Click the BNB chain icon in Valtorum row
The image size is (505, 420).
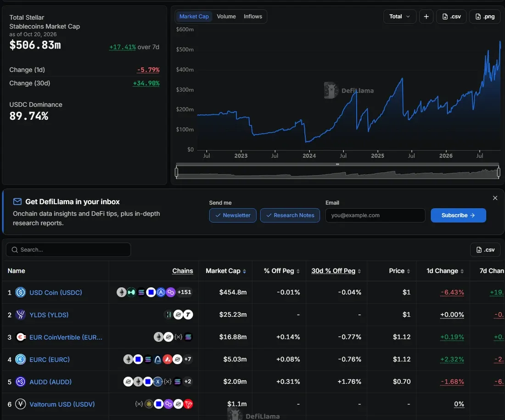(x=149, y=404)
